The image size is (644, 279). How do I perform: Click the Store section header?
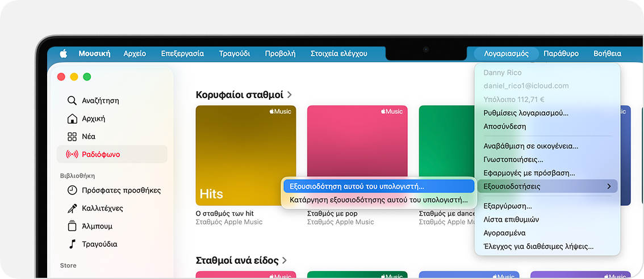68,265
